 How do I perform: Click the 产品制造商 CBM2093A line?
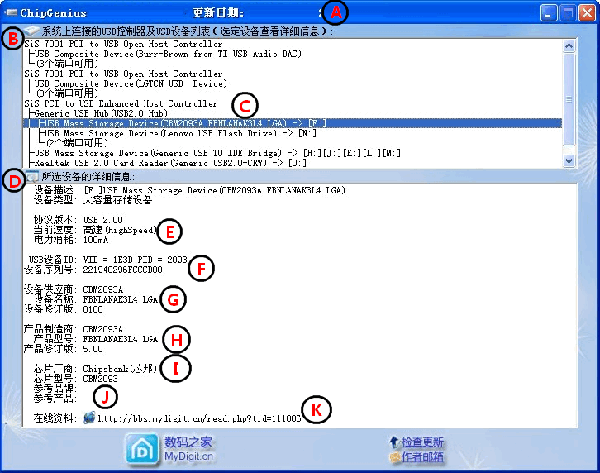[73, 329]
